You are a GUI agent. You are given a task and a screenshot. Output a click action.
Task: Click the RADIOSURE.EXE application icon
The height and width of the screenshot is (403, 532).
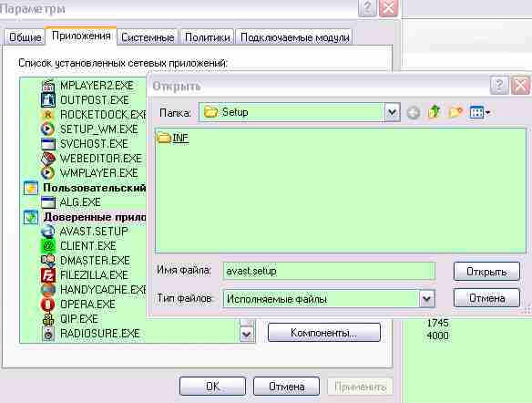48,334
